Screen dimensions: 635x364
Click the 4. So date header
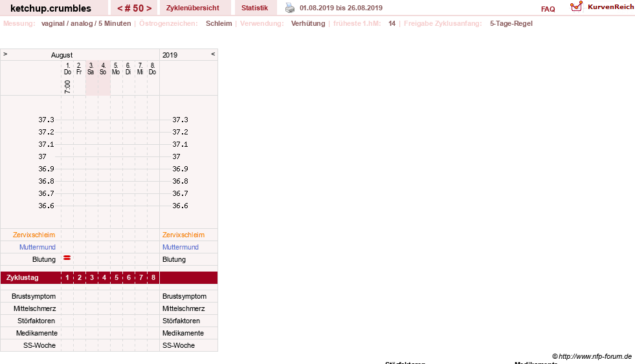tap(103, 69)
